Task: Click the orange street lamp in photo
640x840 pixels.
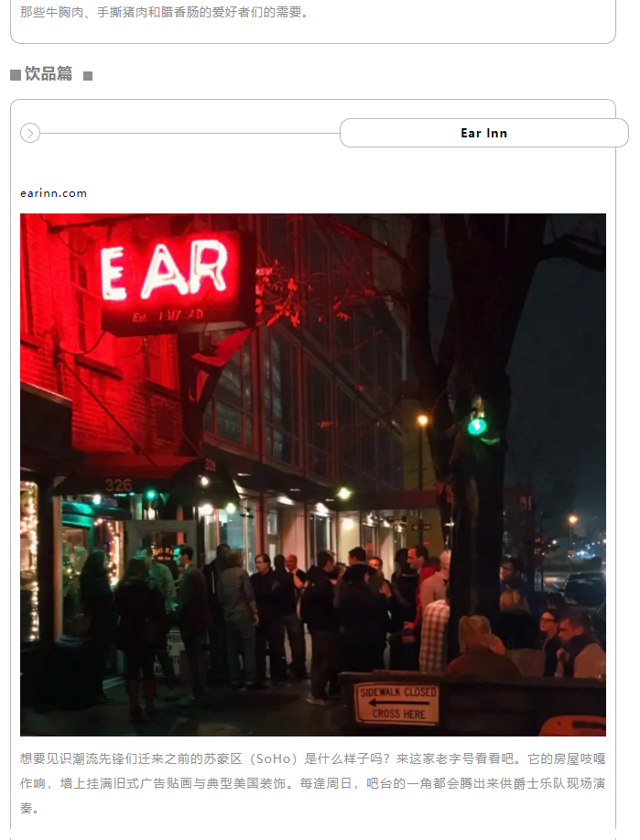Action: (423, 420)
